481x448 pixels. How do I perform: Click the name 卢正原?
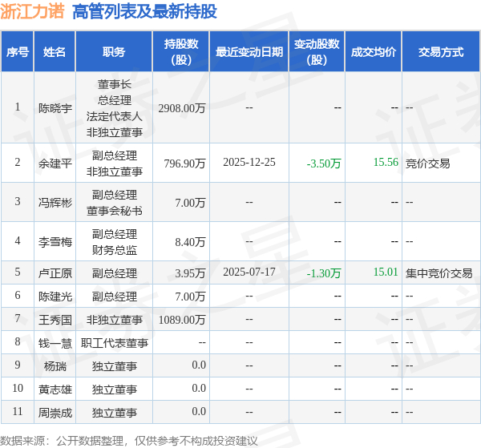[x=55, y=273]
